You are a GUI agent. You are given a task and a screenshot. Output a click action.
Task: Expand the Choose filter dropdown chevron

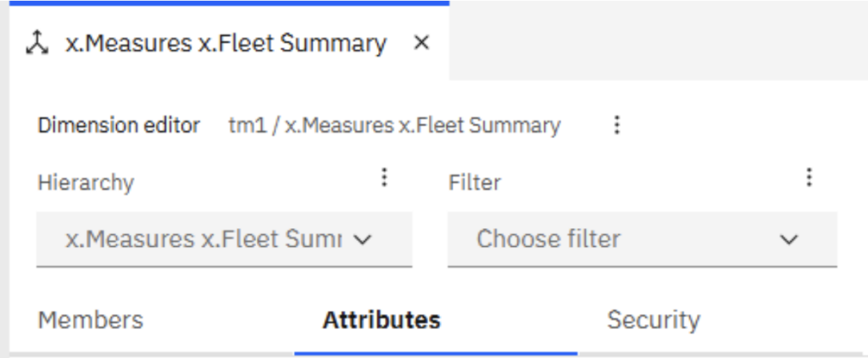788,239
